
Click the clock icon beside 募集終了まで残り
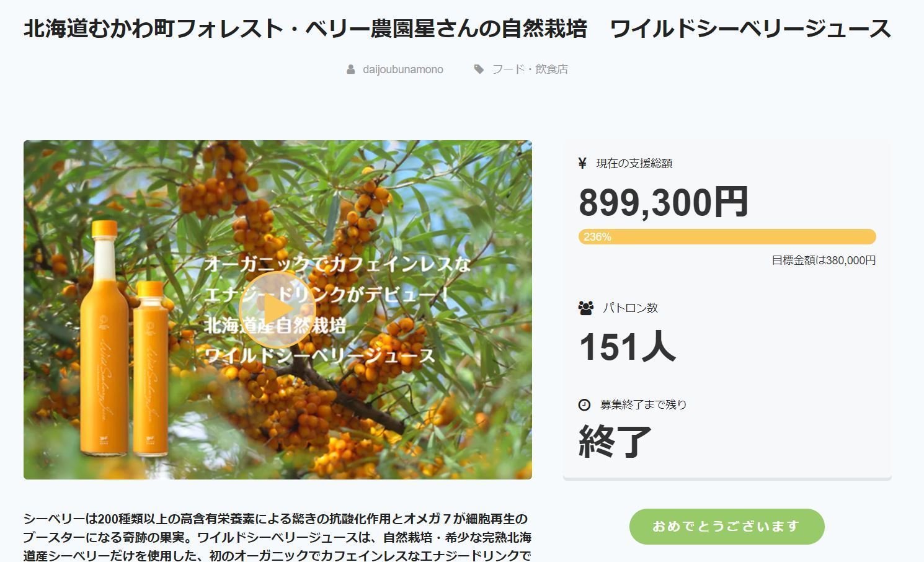(x=584, y=404)
